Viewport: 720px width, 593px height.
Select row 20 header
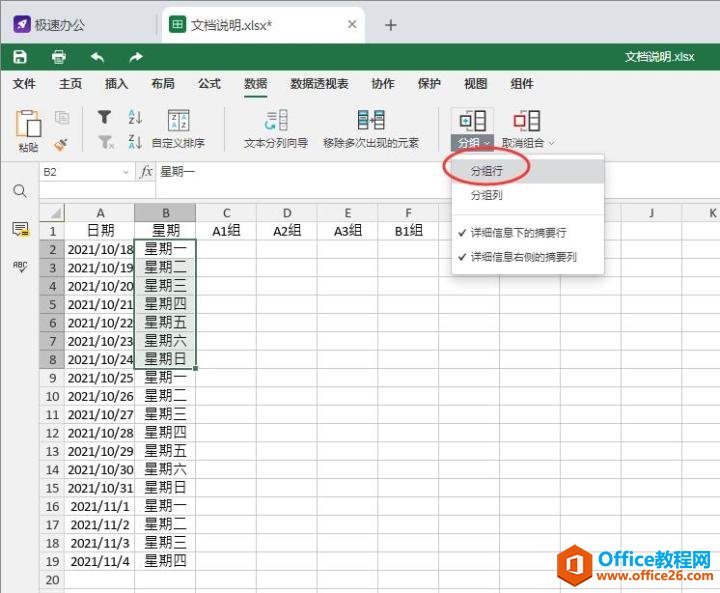pyautogui.click(x=52, y=580)
